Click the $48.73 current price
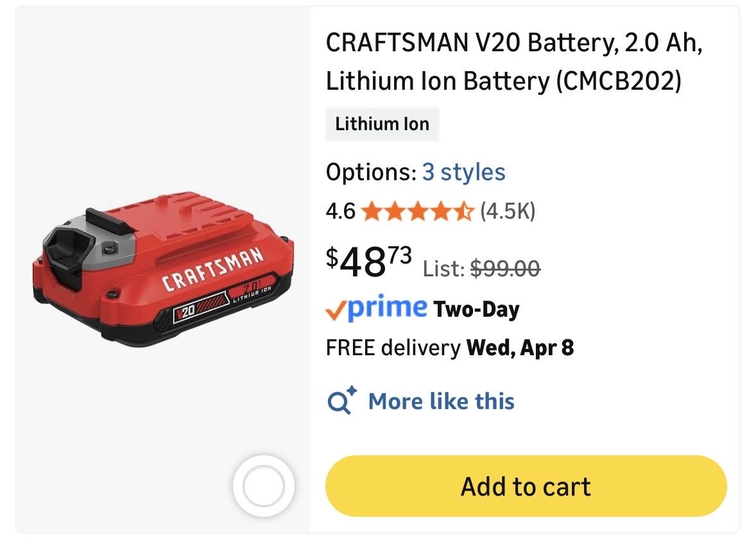Viewport: 756px width, 538px height. pyautogui.click(x=369, y=260)
